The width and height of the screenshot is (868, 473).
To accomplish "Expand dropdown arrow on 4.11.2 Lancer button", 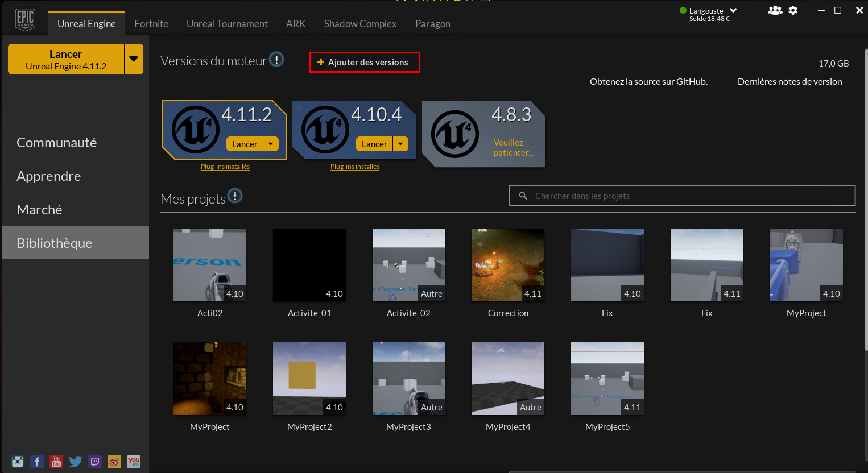I will [271, 144].
